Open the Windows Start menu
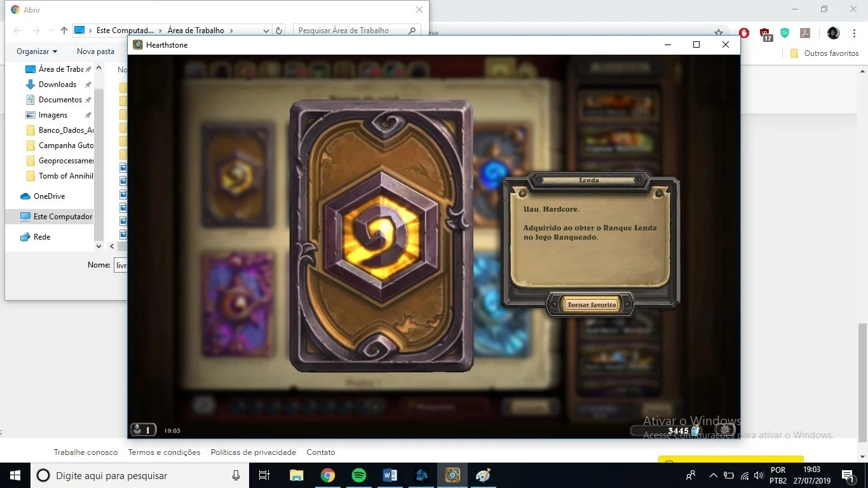The height and width of the screenshot is (488, 868). 15,475
